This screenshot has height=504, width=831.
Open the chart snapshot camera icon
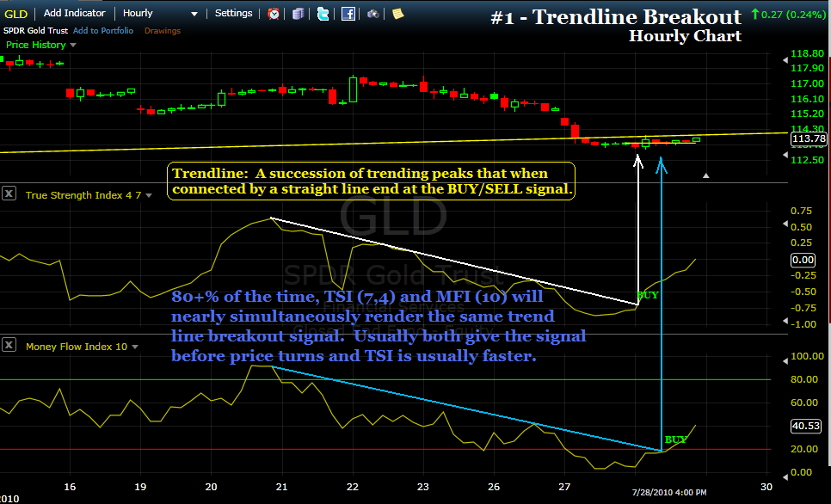(x=373, y=14)
